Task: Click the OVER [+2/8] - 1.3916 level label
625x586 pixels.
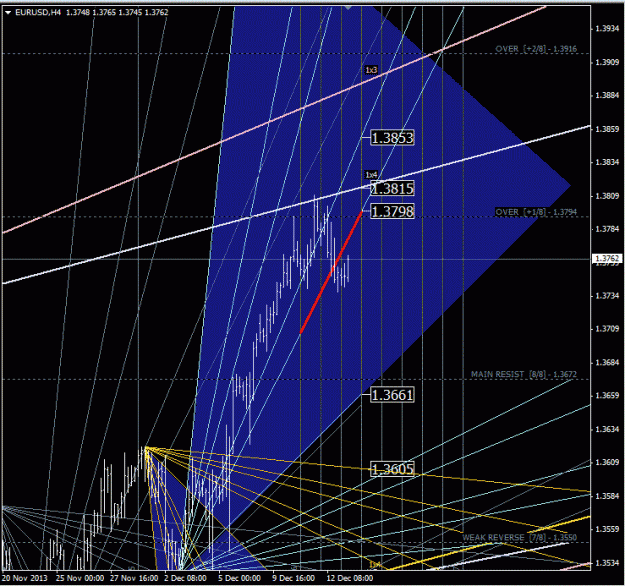Action: click(x=536, y=49)
